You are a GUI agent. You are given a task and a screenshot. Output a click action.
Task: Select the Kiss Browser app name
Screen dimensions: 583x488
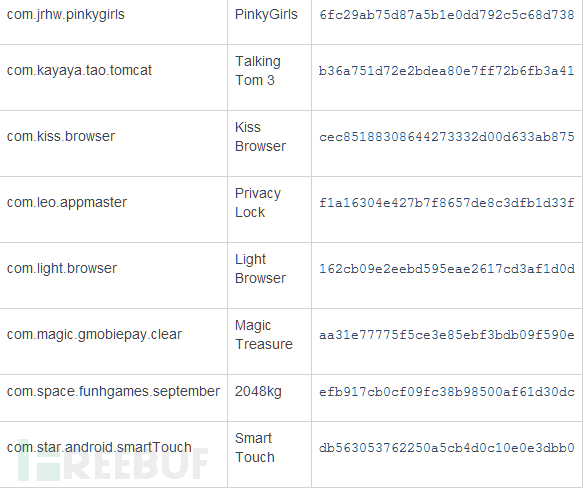260,137
